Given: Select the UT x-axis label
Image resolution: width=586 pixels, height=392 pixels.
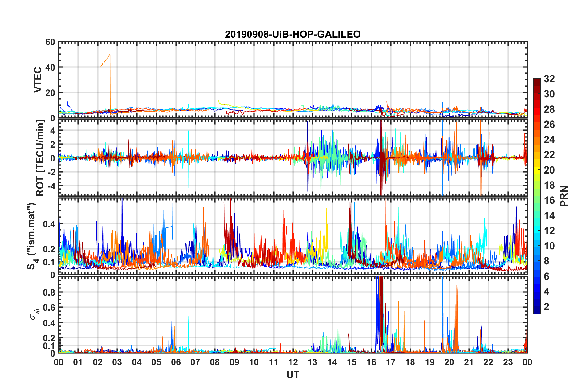Looking at the screenshot, I should (x=293, y=375).
